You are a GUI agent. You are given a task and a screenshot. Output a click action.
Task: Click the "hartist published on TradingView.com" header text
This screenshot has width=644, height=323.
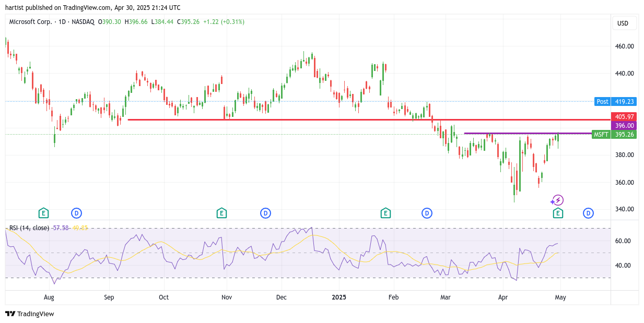58,8
